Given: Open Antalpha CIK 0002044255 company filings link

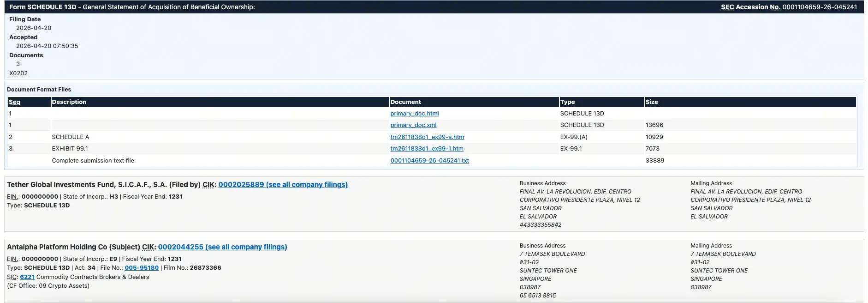Looking at the screenshot, I should (x=222, y=247).
